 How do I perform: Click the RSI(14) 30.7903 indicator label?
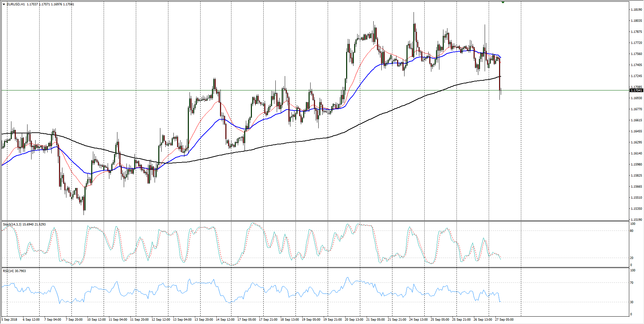tap(14, 271)
